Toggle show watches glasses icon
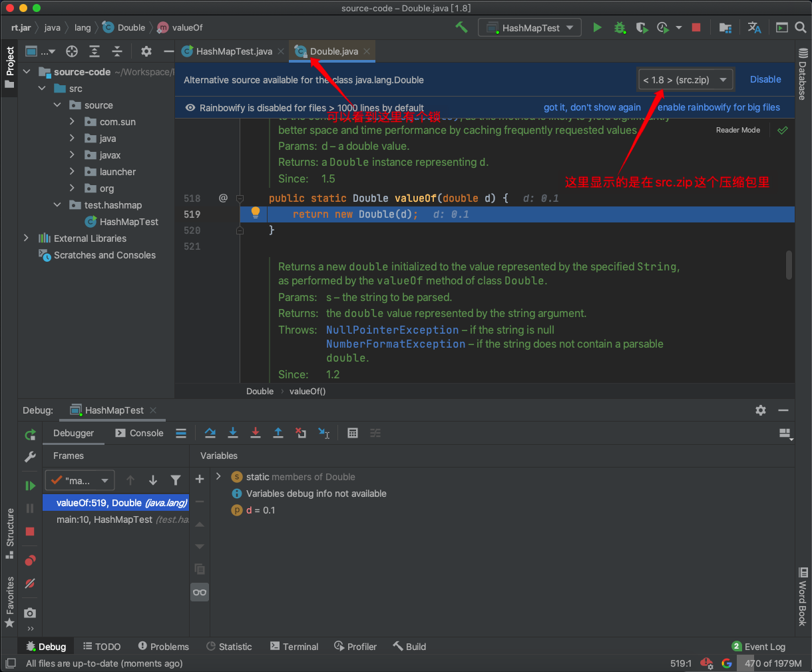This screenshot has width=812, height=672. (x=200, y=592)
